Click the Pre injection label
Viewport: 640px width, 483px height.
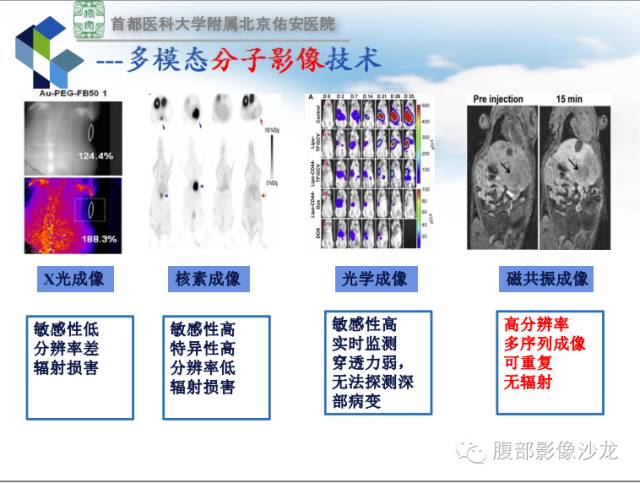pos(498,99)
